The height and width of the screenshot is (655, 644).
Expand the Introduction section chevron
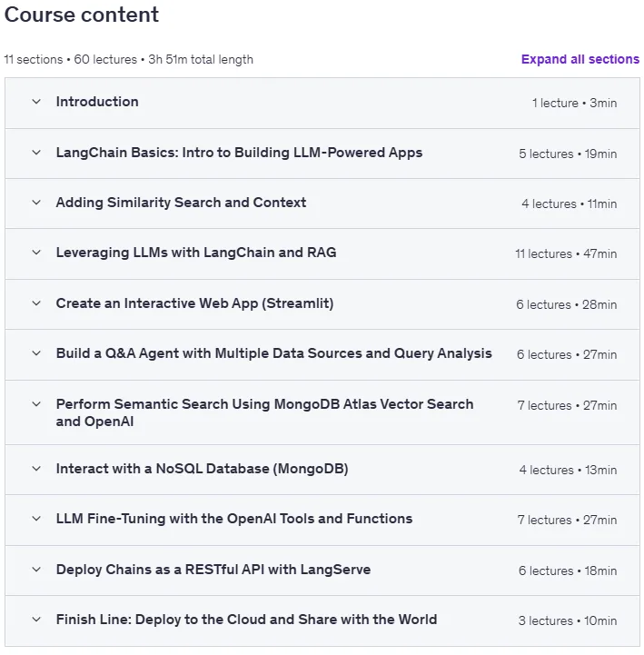36,102
